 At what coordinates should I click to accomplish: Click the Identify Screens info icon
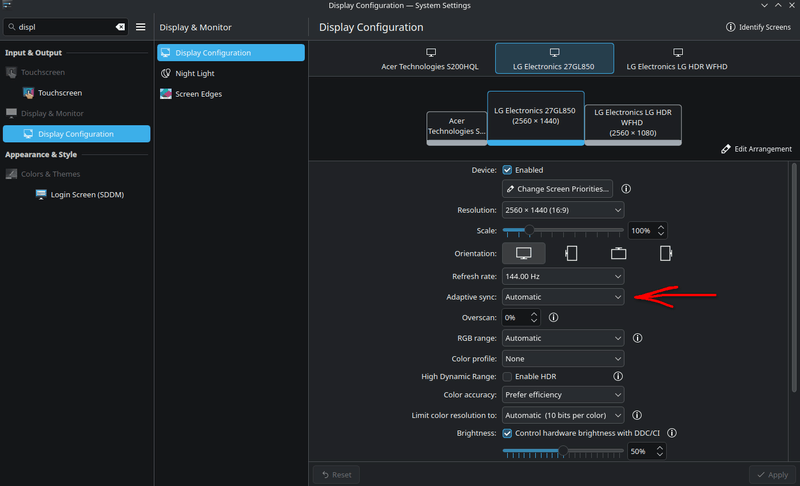click(731, 27)
